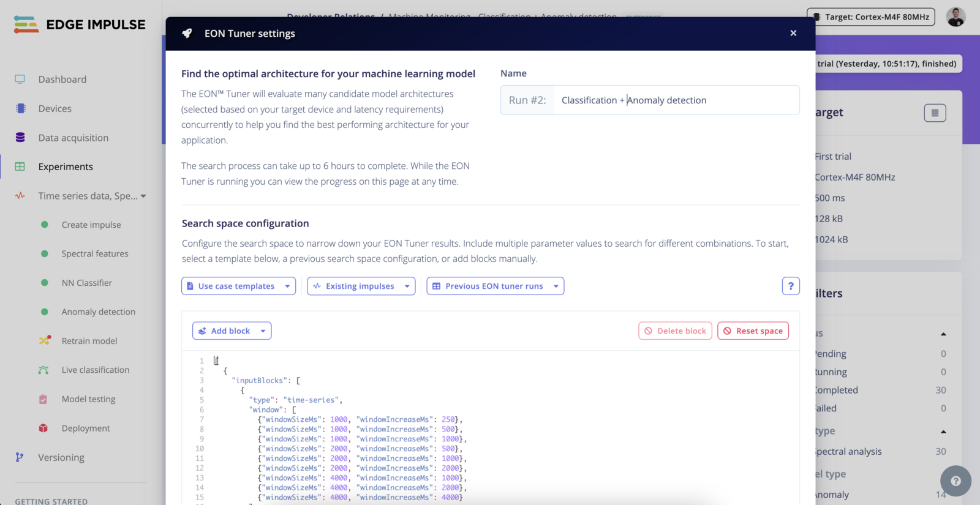Click the Running filter row
Screen dimensions: 980x505
[882, 372]
